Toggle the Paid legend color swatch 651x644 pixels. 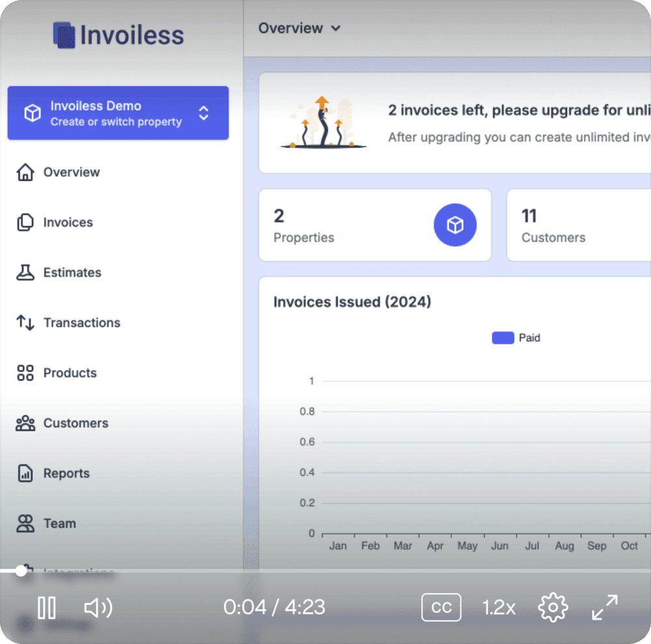503,338
